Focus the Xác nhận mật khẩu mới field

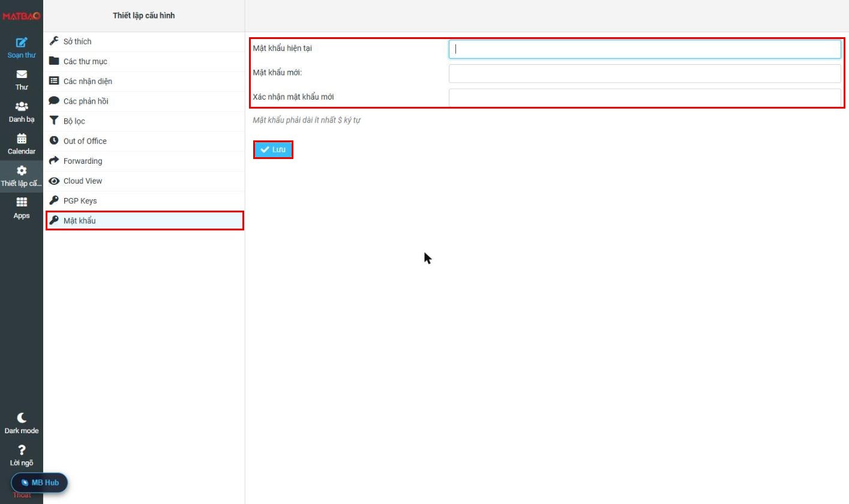pyautogui.click(x=645, y=97)
